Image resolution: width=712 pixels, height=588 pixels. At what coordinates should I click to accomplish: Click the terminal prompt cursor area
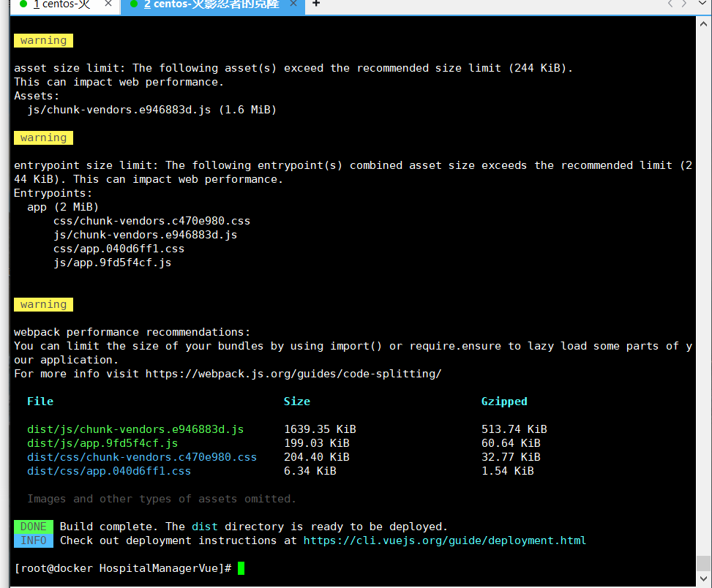pyautogui.click(x=241, y=567)
